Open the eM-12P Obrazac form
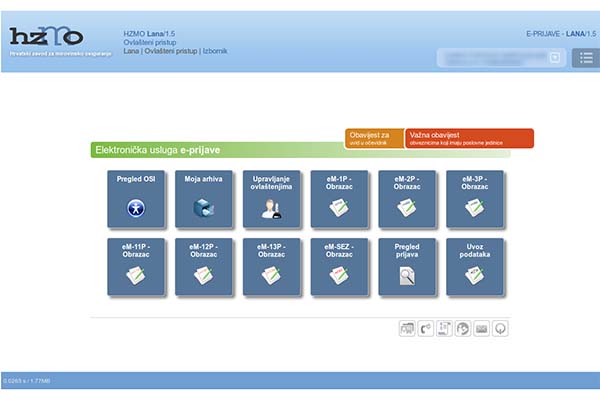This screenshot has height=400, width=600. tap(203, 267)
